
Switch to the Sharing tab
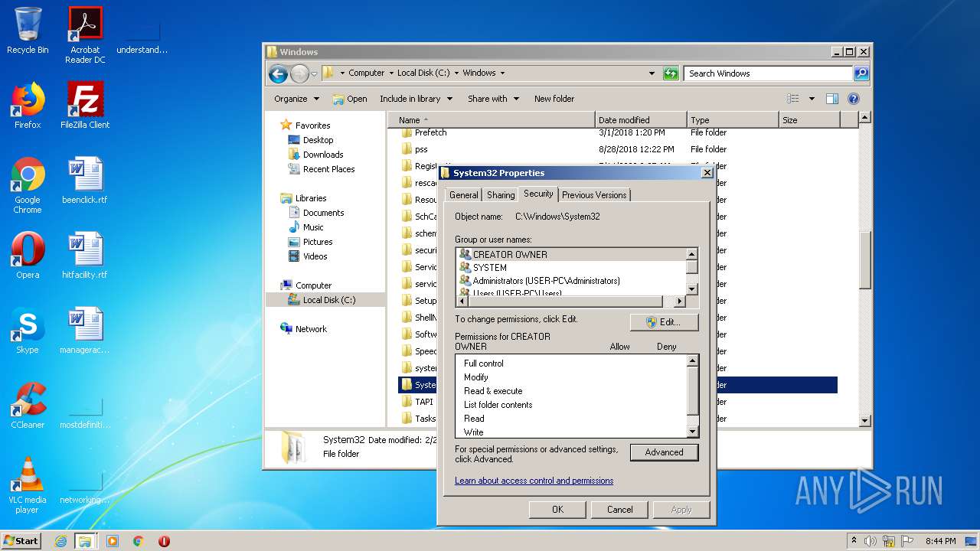[x=501, y=195]
